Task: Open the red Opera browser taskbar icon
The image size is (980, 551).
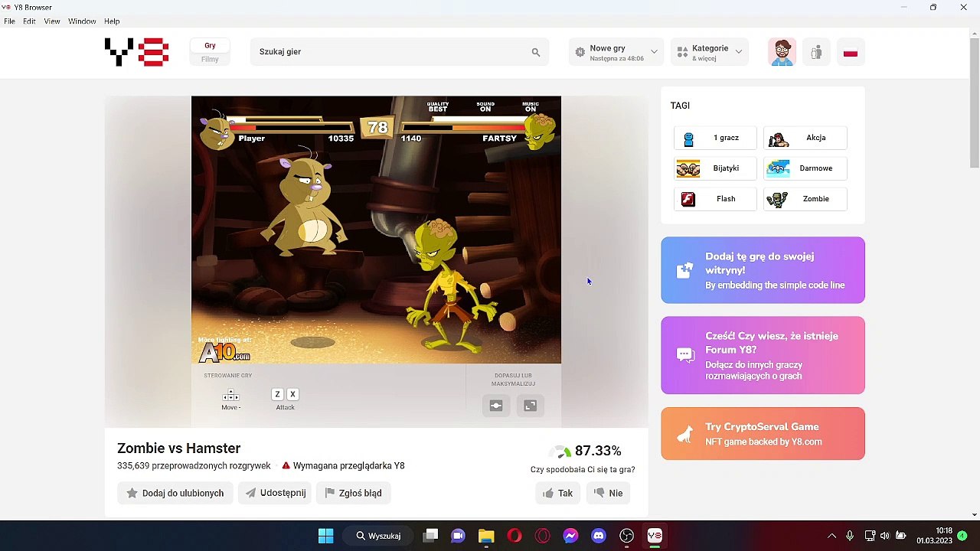Action: tap(514, 536)
